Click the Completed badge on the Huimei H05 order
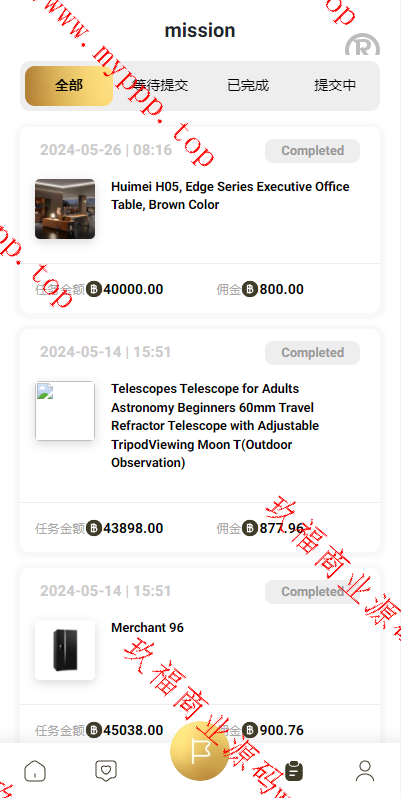 (x=312, y=151)
